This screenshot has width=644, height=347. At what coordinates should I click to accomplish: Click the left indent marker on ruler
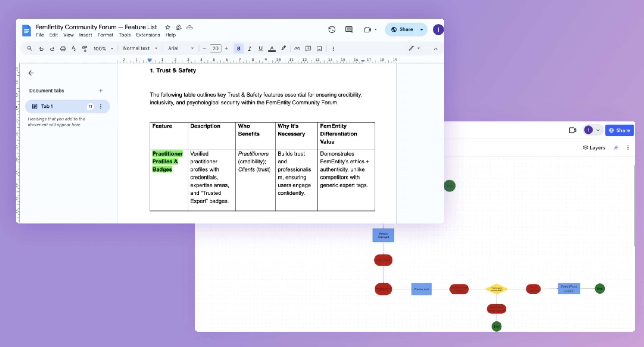(149, 60)
